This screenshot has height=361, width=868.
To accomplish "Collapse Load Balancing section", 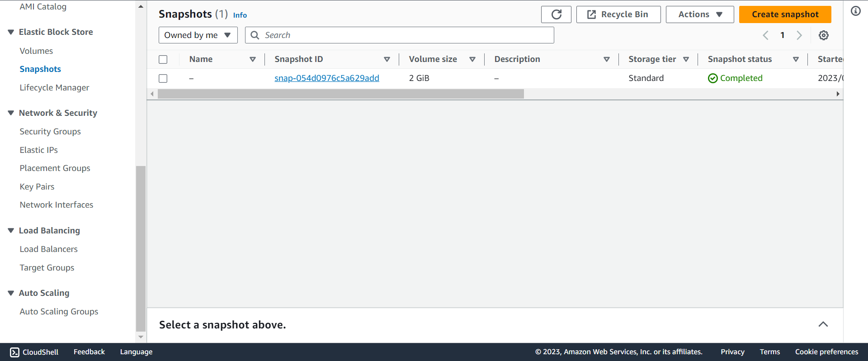I will coord(11,231).
